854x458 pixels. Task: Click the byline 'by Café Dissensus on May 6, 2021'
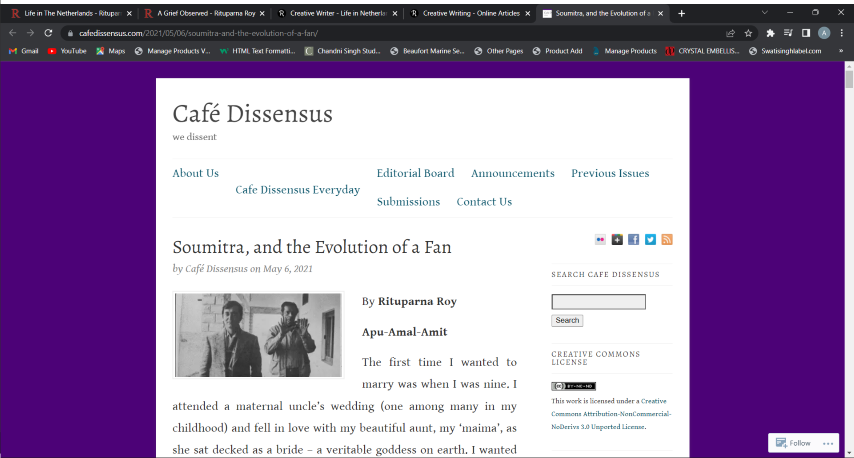pyautogui.click(x=242, y=268)
